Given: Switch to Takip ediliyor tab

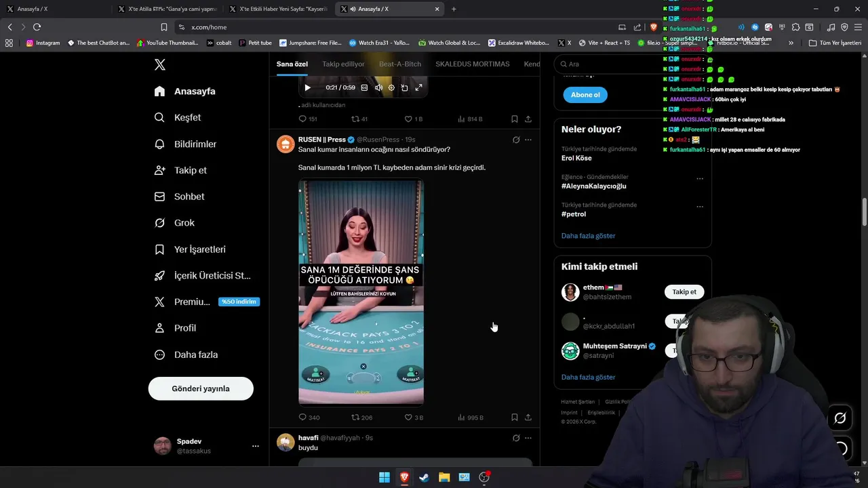Looking at the screenshot, I should pyautogui.click(x=343, y=64).
